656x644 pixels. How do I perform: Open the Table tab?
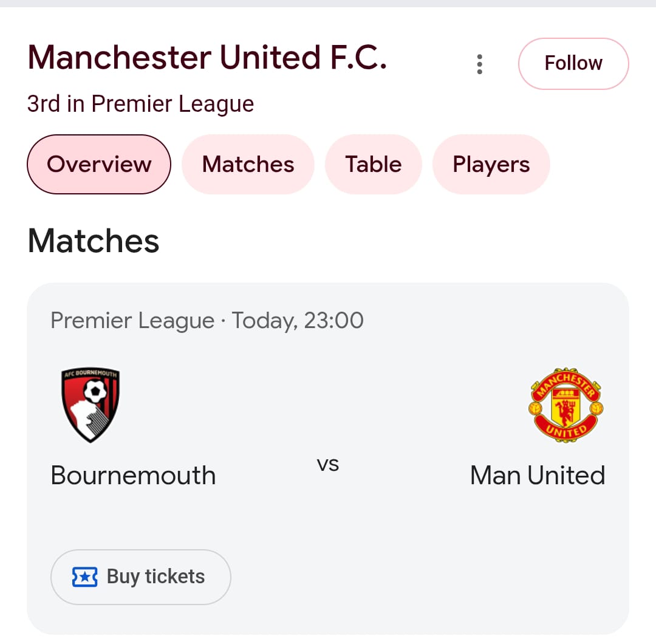click(x=373, y=164)
